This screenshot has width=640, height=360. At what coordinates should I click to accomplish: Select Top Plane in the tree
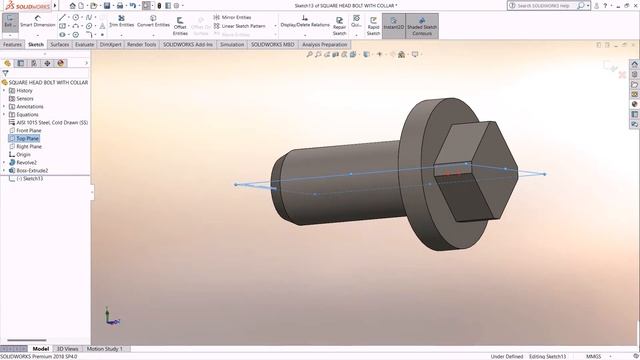(24, 139)
